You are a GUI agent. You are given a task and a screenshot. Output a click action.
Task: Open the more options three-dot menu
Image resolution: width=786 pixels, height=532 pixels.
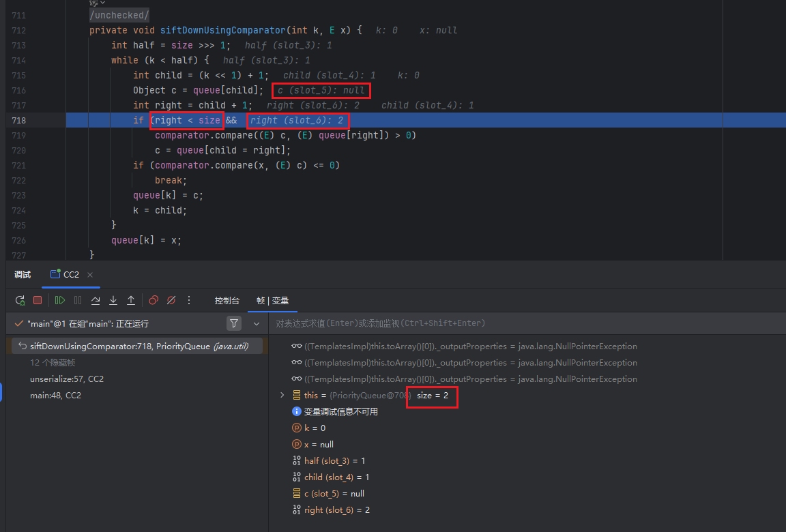coord(189,300)
